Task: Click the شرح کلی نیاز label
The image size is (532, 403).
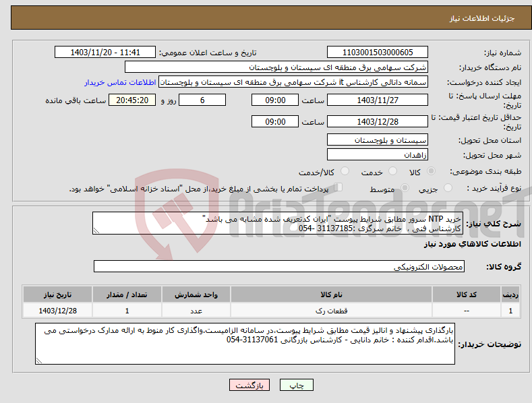Action: tap(494, 224)
